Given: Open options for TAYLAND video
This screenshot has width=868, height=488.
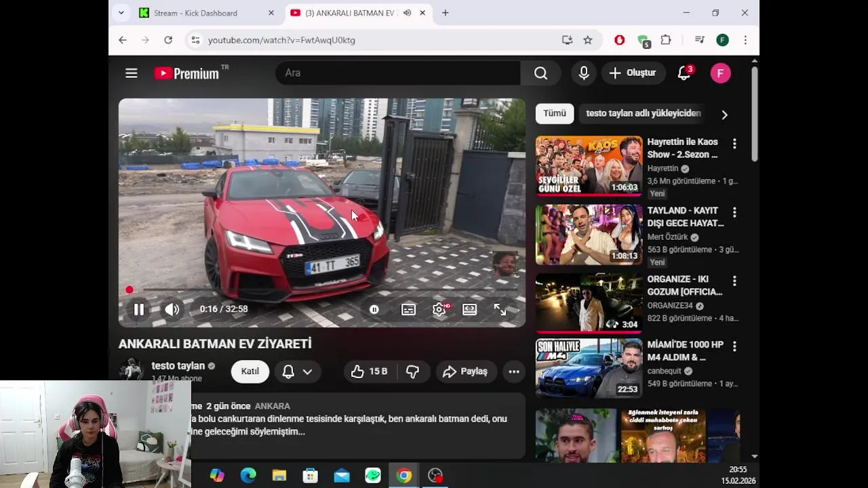Looking at the screenshot, I should [x=734, y=212].
